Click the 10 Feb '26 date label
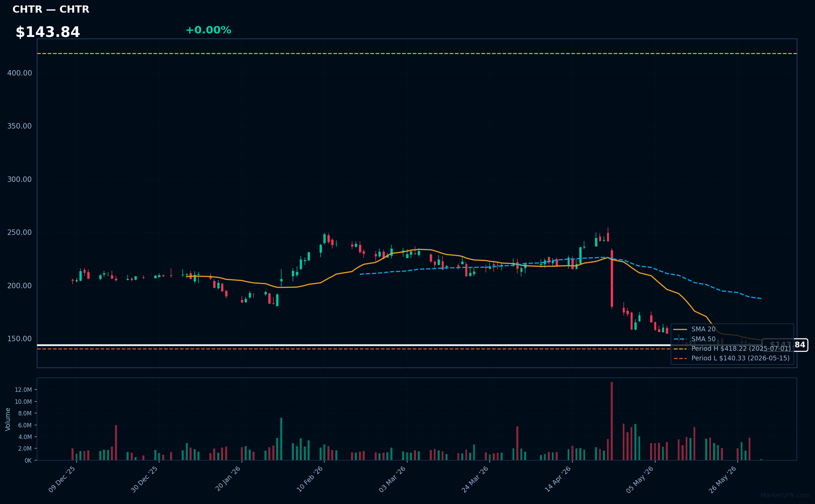Viewport: 815px width, 504px height. pyautogui.click(x=310, y=479)
